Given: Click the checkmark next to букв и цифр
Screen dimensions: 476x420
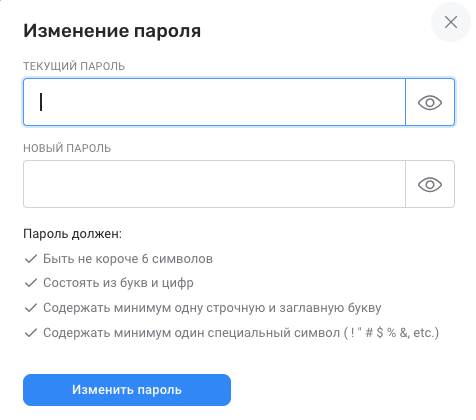Looking at the screenshot, I should click(31, 283).
